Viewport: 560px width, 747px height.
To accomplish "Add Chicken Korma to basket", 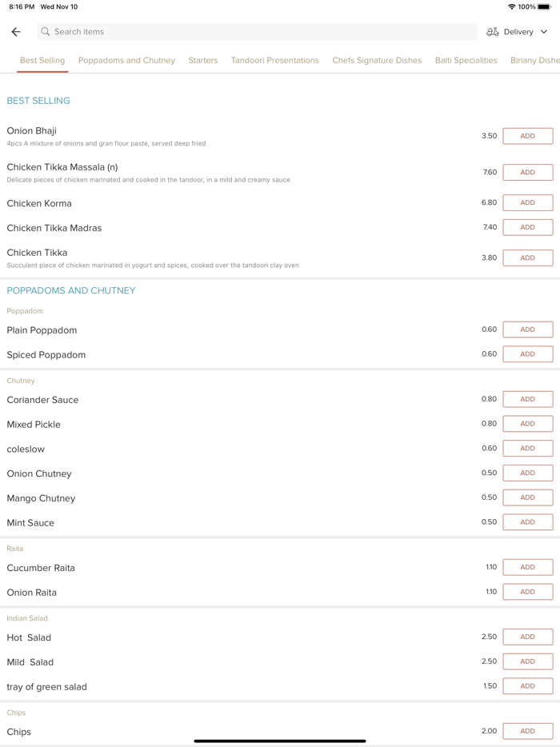I will tap(527, 202).
